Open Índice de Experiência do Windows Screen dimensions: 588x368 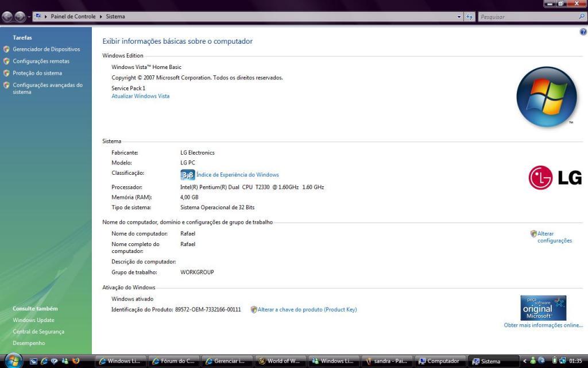(237, 175)
